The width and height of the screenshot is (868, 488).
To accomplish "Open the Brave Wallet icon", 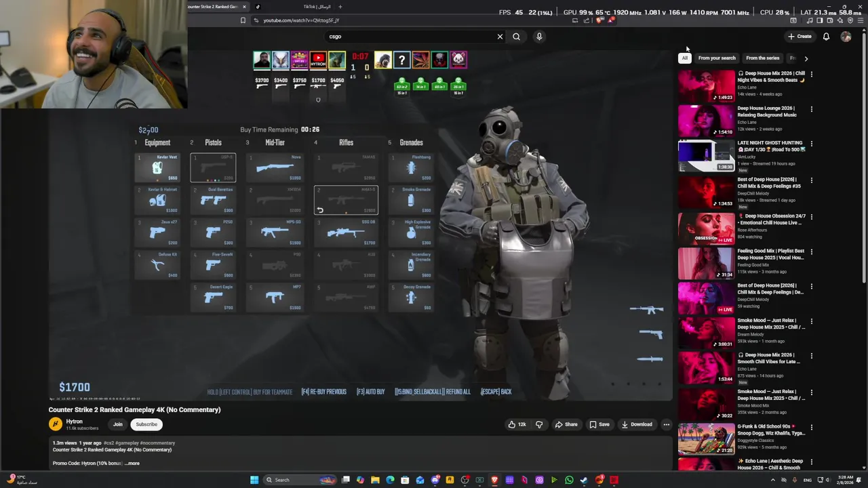I will point(829,20).
